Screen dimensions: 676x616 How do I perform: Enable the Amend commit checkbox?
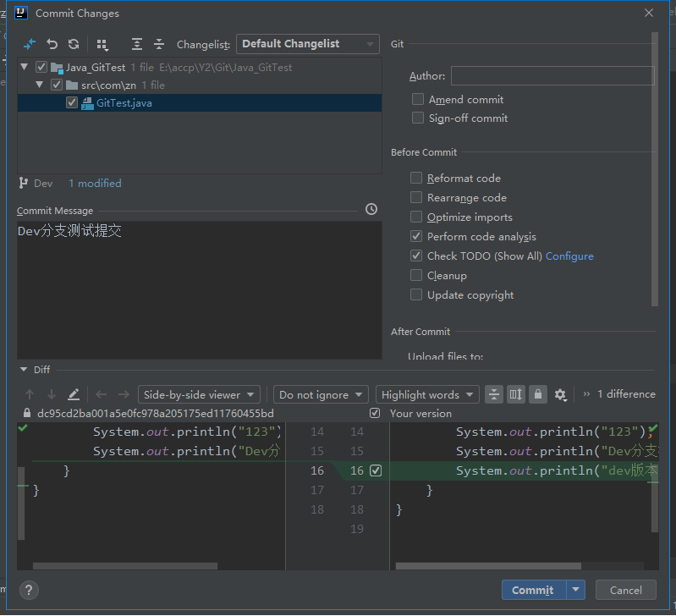tap(418, 100)
